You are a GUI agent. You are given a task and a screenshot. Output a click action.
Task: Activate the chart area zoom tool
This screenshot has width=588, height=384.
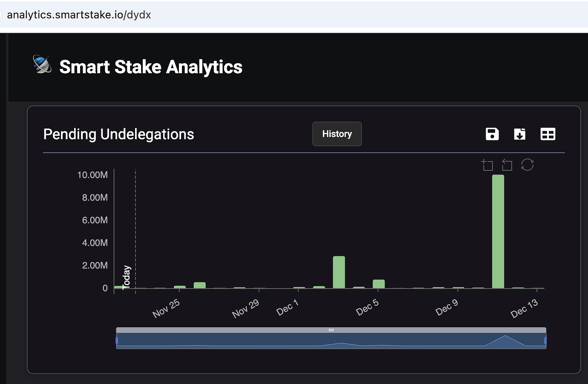(x=487, y=165)
